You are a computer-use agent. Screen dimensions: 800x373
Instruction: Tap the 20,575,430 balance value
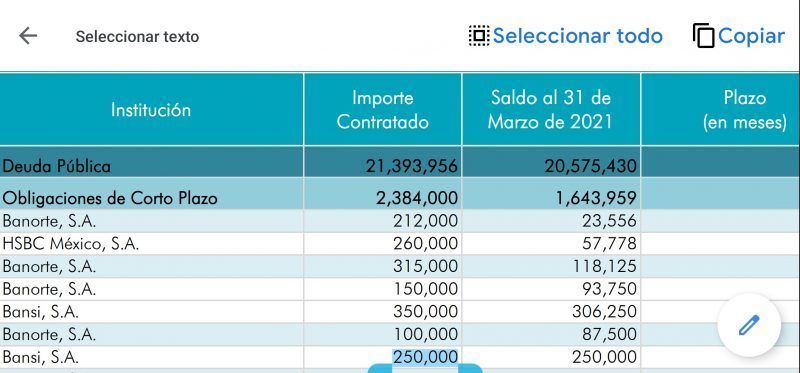(590, 166)
